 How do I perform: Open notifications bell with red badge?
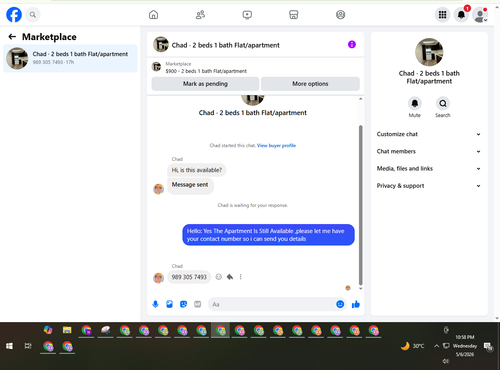(x=462, y=15)
